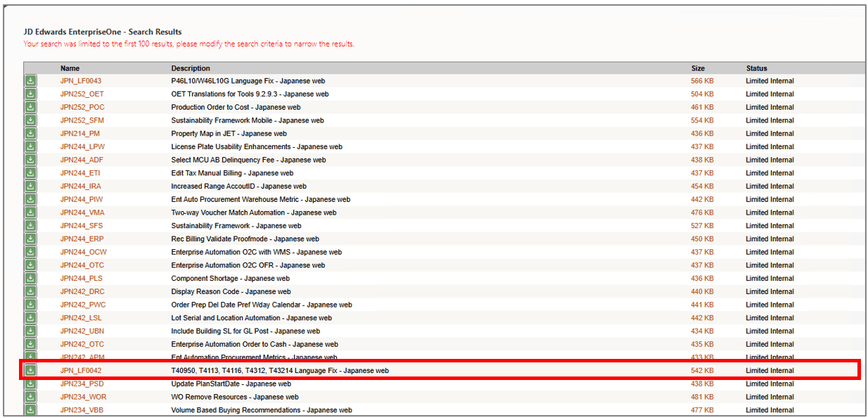Sort by the Status column header
This screenshot has height=418, width=868.
[x=757, y=68]
